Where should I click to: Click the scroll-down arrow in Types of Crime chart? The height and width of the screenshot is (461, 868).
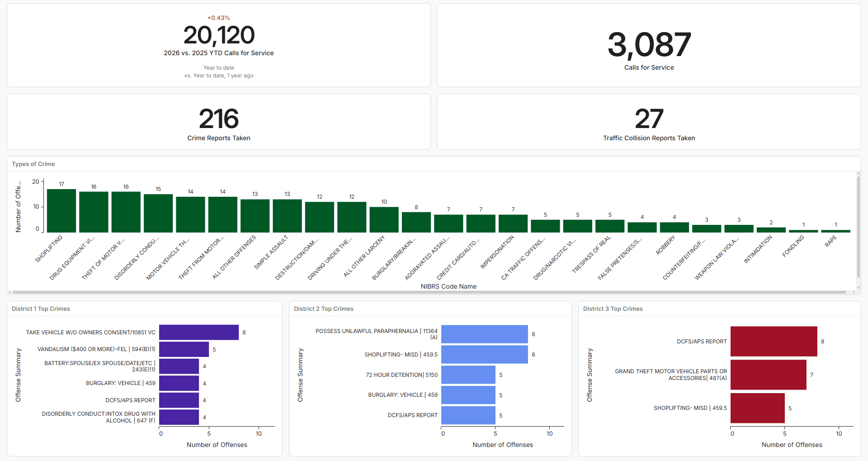pyautogui.click(x=858, y=287)
